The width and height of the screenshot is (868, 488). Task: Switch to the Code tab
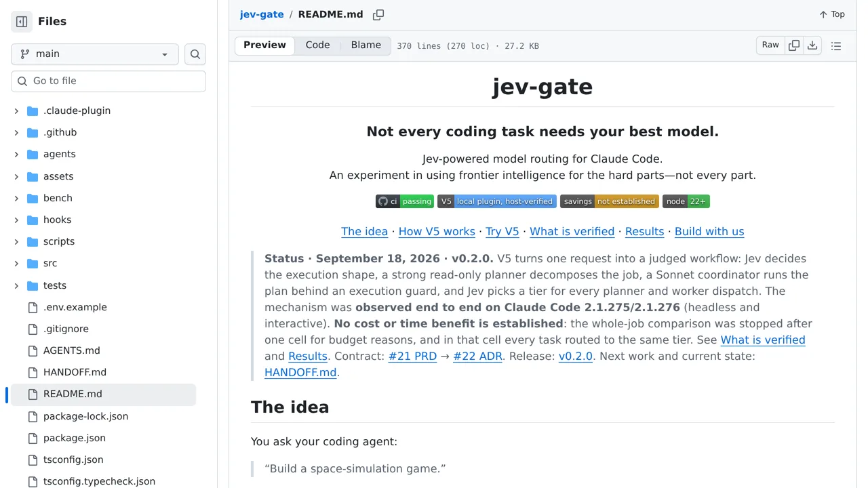[x=317, y=45]
